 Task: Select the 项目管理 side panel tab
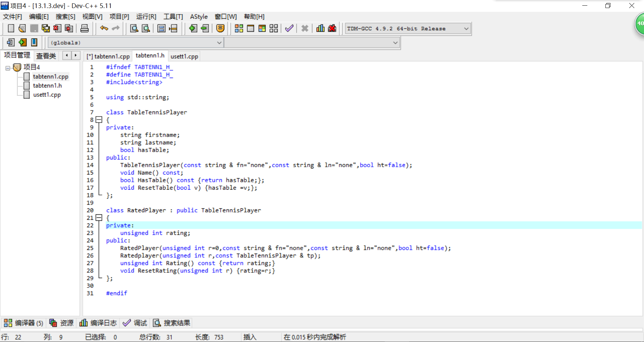tap(17, 55)
